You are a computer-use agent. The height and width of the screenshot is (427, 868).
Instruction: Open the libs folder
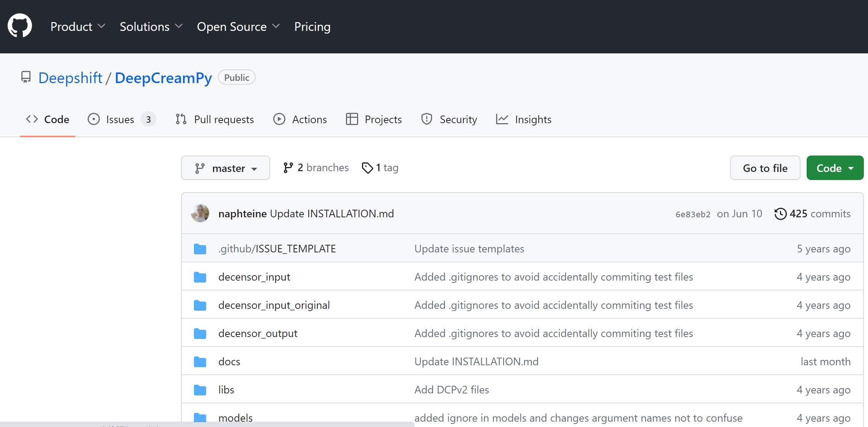click(226, 390)
